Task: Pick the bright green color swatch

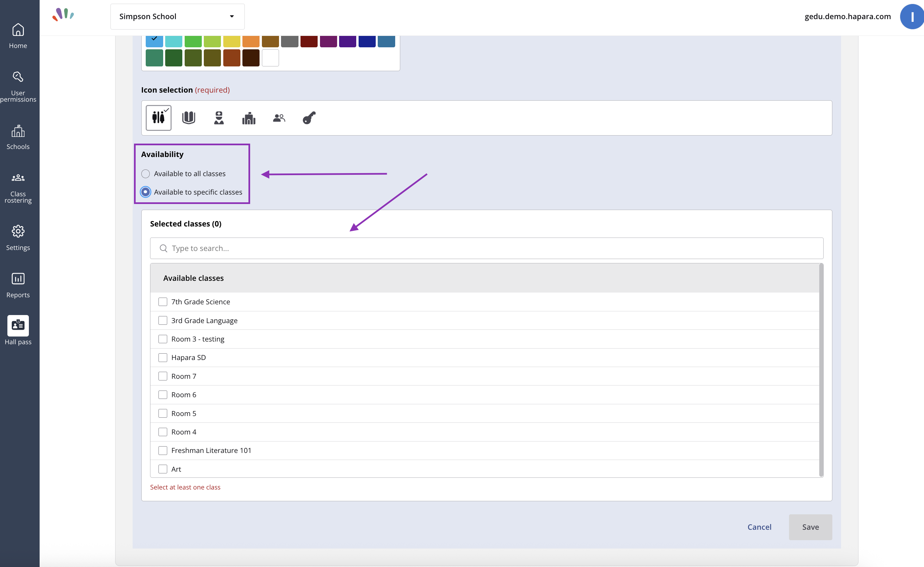Action: 193,41
